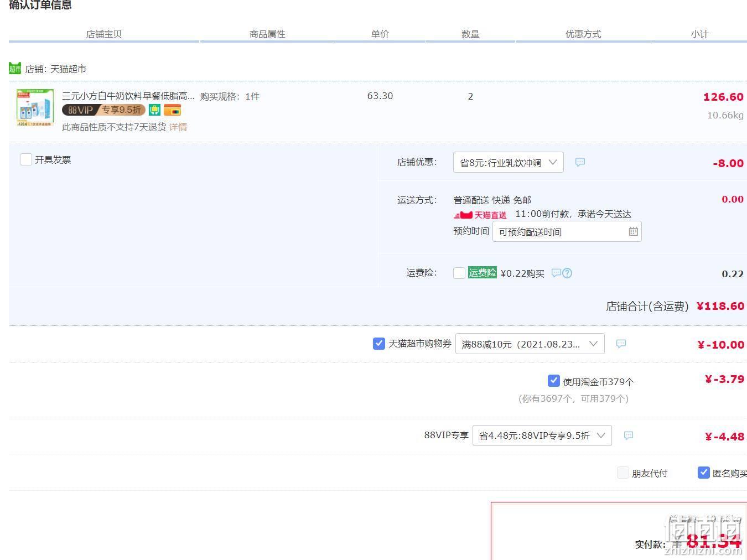Click the 店铺宝贝 column header
Viewport: 747px width, 560px height.
point(103,34)
